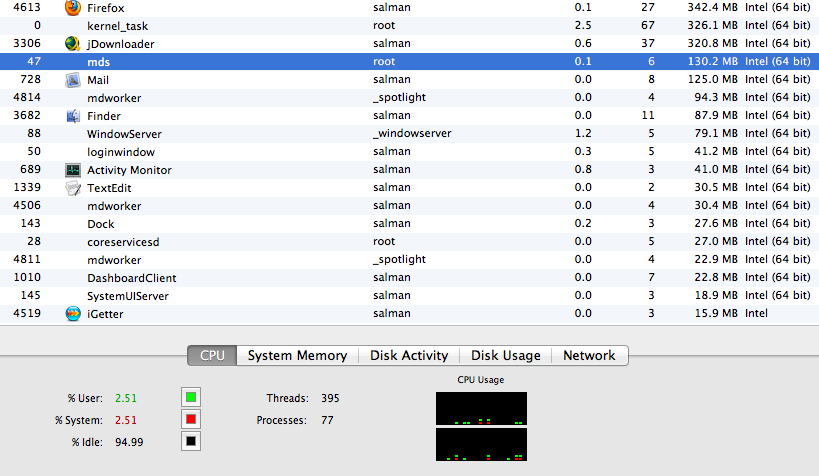Click PID 4519 in the iGetter row
Screen dimensions: 819x476
[x=27, y=314]
